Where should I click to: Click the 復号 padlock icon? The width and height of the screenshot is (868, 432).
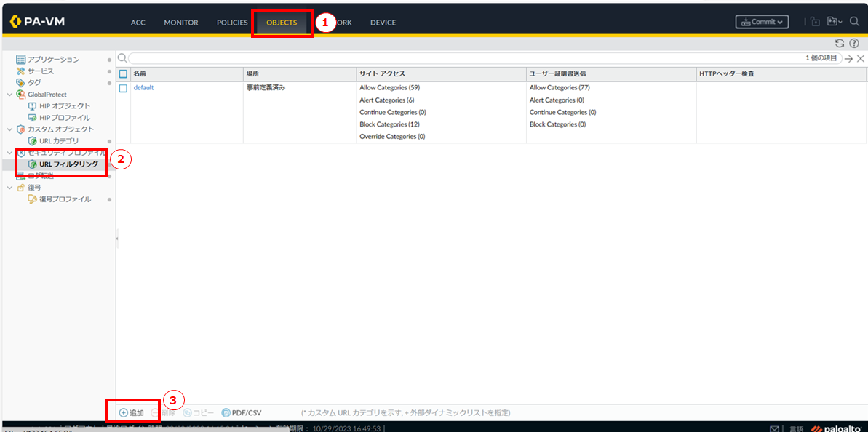(21, 188)
